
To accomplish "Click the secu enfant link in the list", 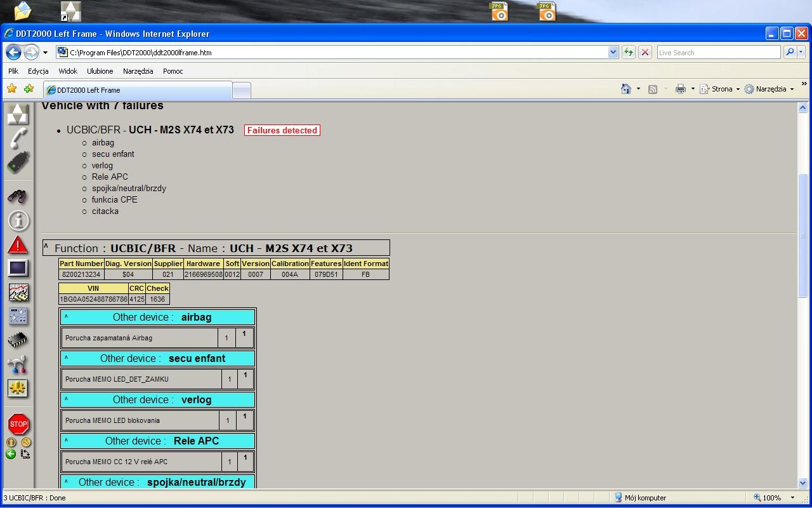I will click(113, 154).
